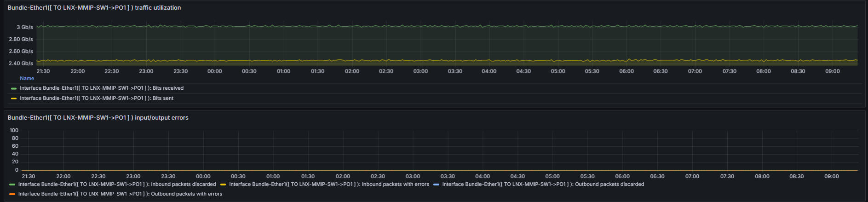Toggle the Bits received series in legend
This screenshot has height=202, width=868.
coord(102,88)
